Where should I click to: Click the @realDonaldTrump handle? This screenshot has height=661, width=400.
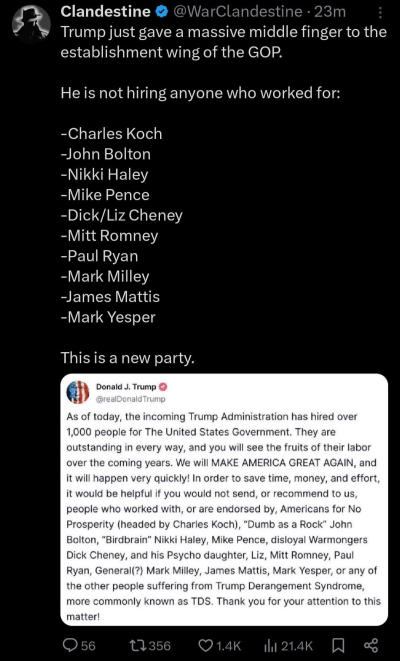131,399
